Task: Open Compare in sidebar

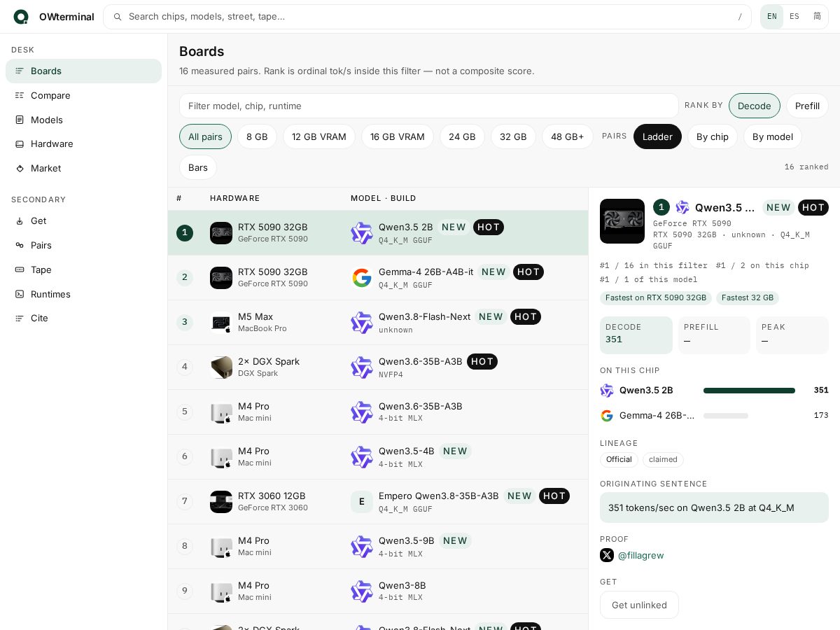Action: [83, 95]
